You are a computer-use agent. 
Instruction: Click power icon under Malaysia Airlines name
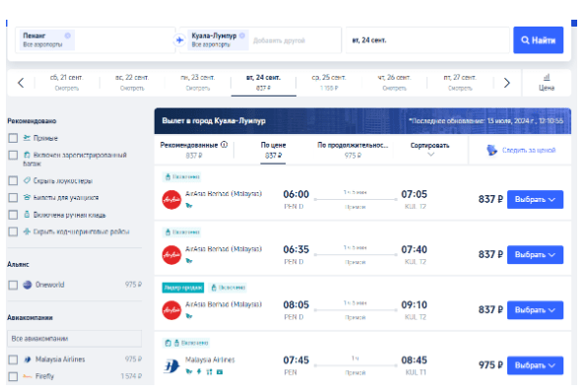pos(199,371)
